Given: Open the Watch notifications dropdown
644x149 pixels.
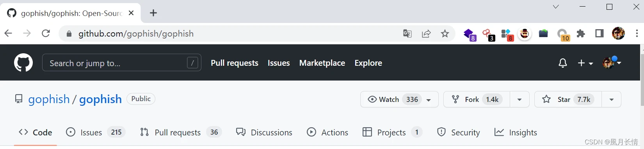Looking at the screenshot, I should 399,99.
